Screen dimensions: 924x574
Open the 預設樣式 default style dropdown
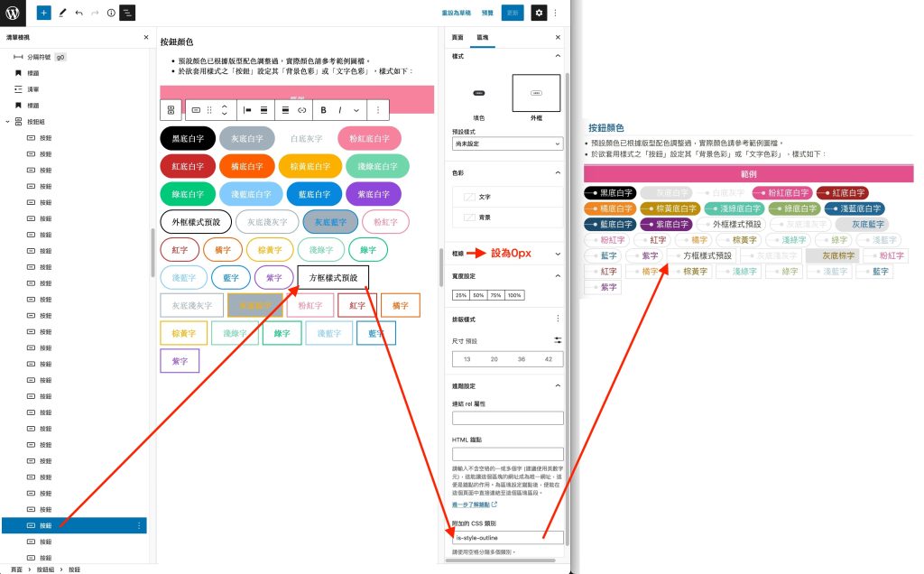click(507, 143)
